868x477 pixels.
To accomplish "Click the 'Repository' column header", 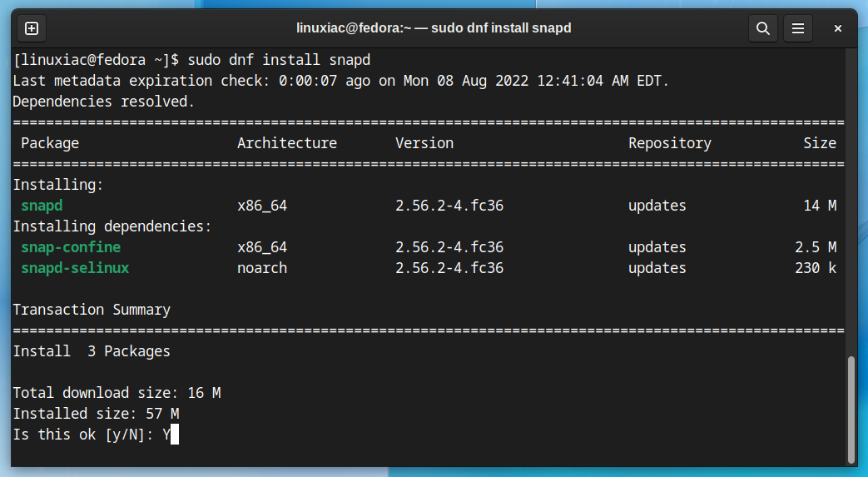I will [669, 143].
